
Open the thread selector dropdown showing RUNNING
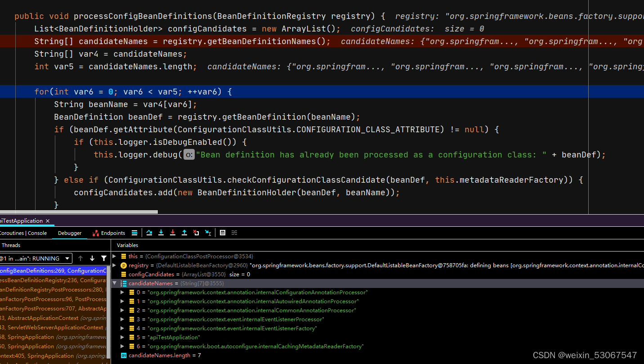point(36,258)
